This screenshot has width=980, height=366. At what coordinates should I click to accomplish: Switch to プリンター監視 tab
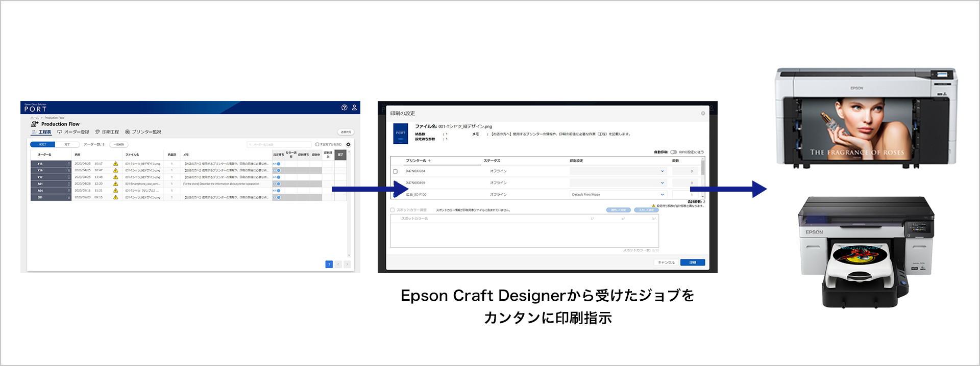click(x=143, y=132)
